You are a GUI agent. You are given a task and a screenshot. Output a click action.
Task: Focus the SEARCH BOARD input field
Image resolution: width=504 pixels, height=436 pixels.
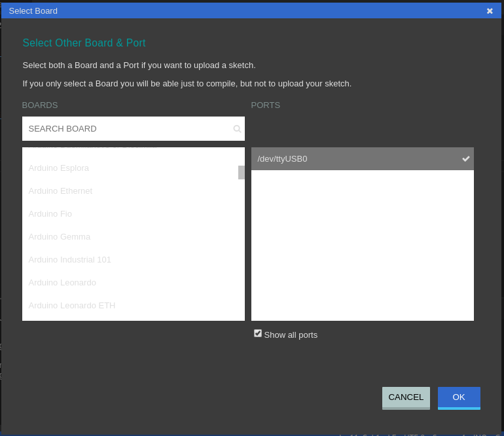coord(128,129)
